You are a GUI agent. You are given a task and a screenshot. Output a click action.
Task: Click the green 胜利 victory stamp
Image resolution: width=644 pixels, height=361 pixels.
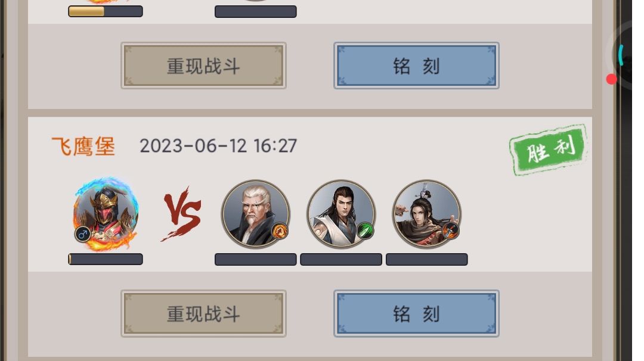pos(549,150)
